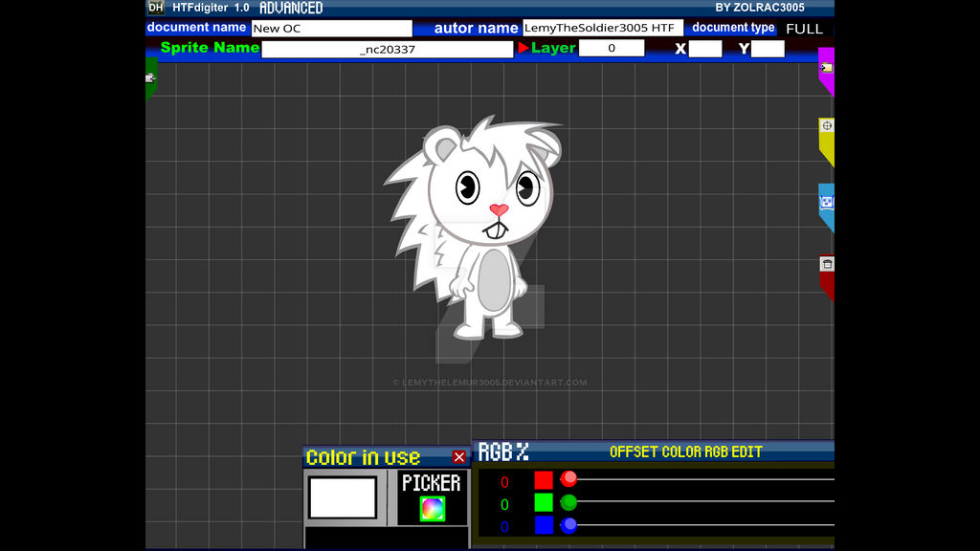Screen dimensions: 980x551
Task: Click the Sprite Name field
Action: point(388,49)
